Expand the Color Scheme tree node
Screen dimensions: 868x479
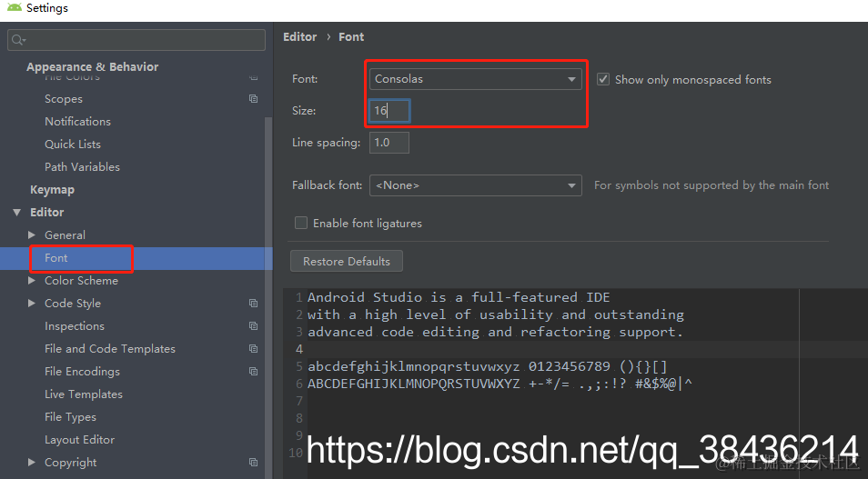pos(32,281)
